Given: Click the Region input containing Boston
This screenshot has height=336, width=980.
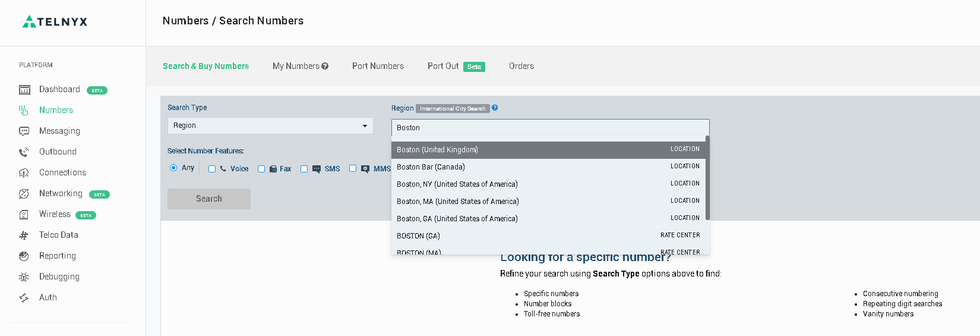Looking at the screenshot, I should 551,128.
